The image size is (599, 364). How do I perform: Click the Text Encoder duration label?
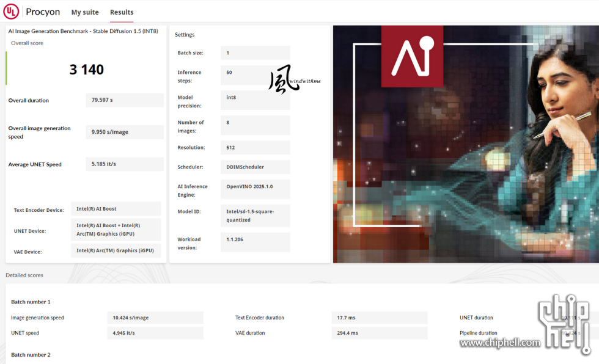pos(260,318)
